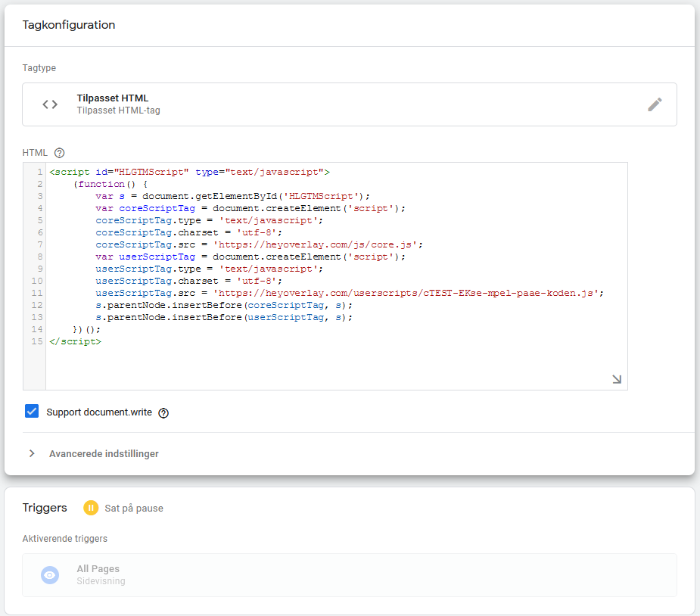
Task: Click code line 3 with getElementById
Action: point(232,196)
